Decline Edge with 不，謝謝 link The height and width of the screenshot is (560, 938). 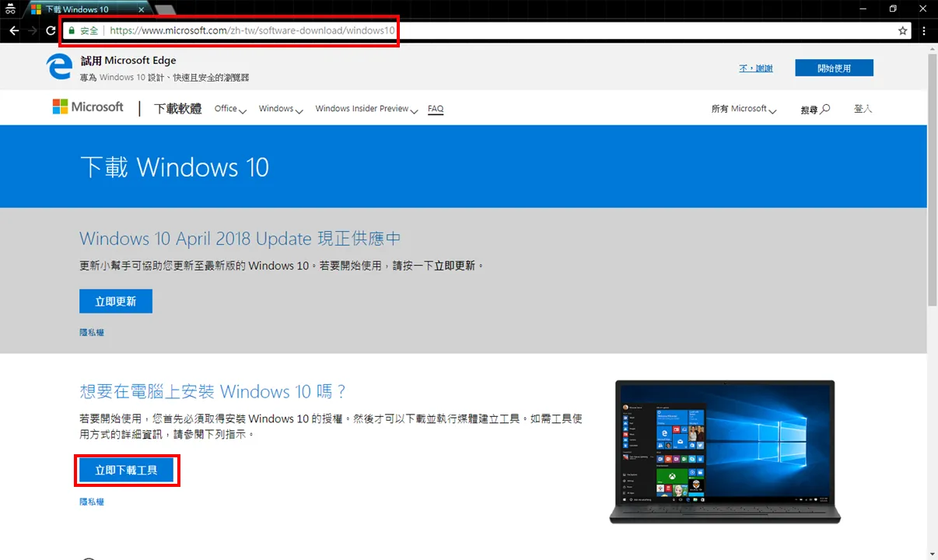(756, 68)
